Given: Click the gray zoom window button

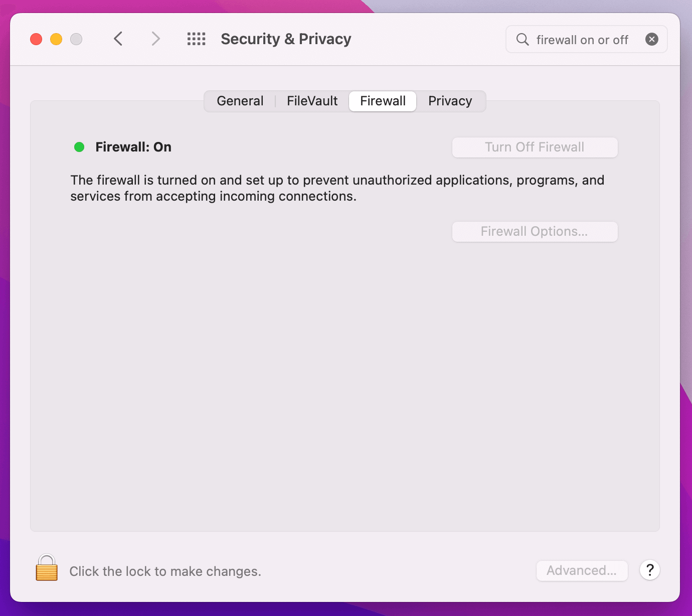Looking at the screenshot, I should pos(76,39).
